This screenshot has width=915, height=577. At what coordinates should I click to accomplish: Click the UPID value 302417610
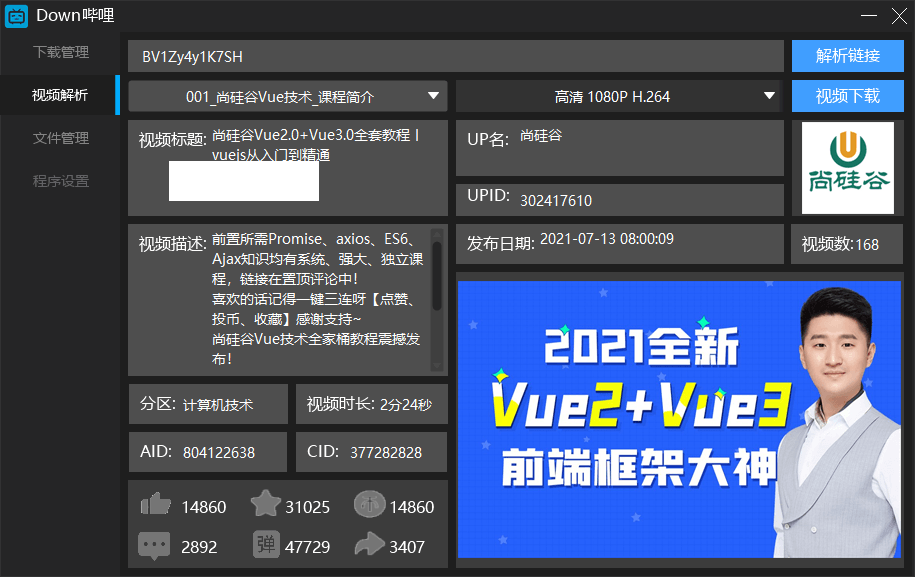556,201
